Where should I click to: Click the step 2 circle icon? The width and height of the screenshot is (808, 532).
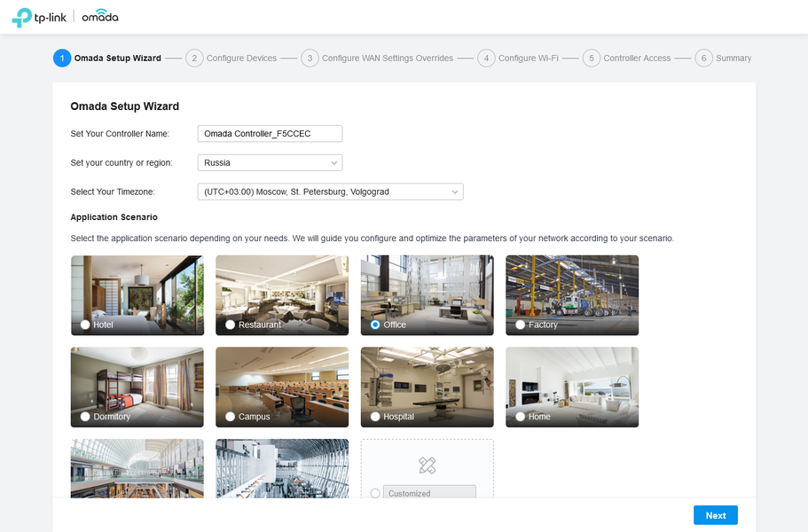pyautogui.click(x=194, y=59)
